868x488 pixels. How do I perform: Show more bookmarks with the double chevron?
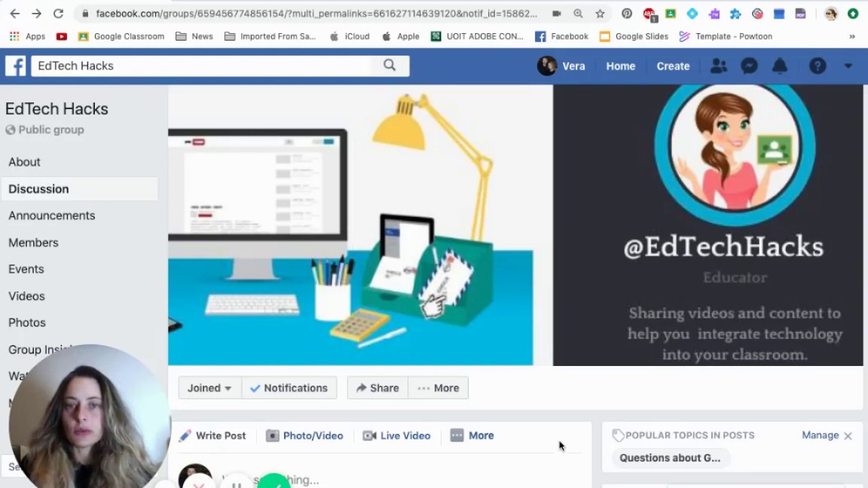[x=852, y=37]
